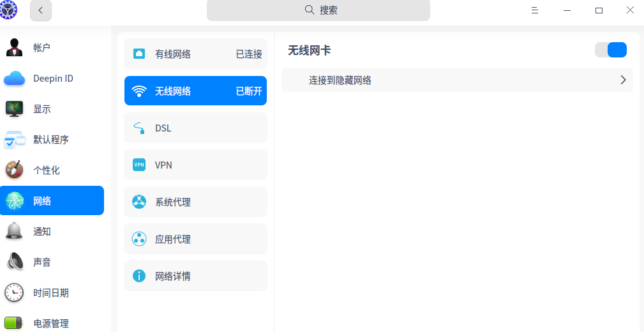
Task: Click the 无线网卡 heading text
Action: coord(310,50)
